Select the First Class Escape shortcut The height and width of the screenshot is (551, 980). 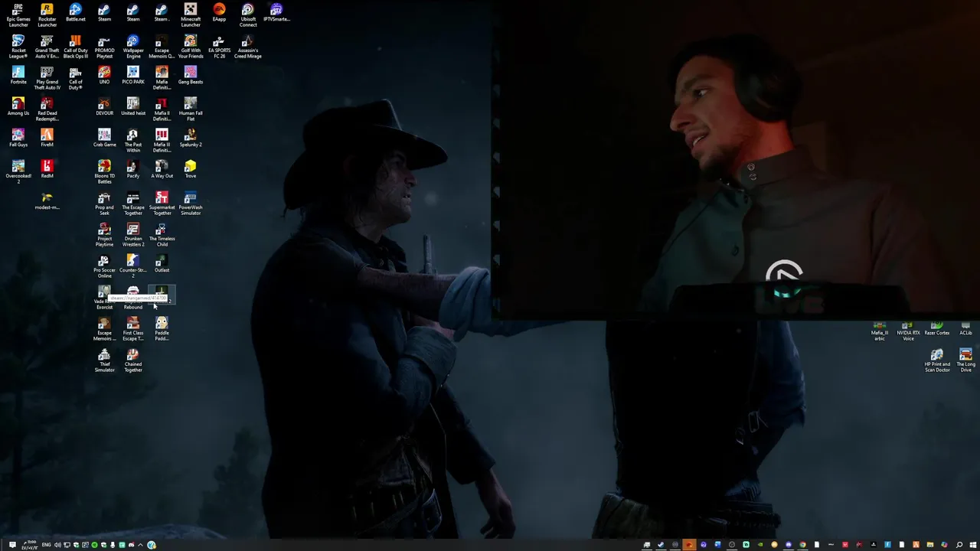coord(133,329)
